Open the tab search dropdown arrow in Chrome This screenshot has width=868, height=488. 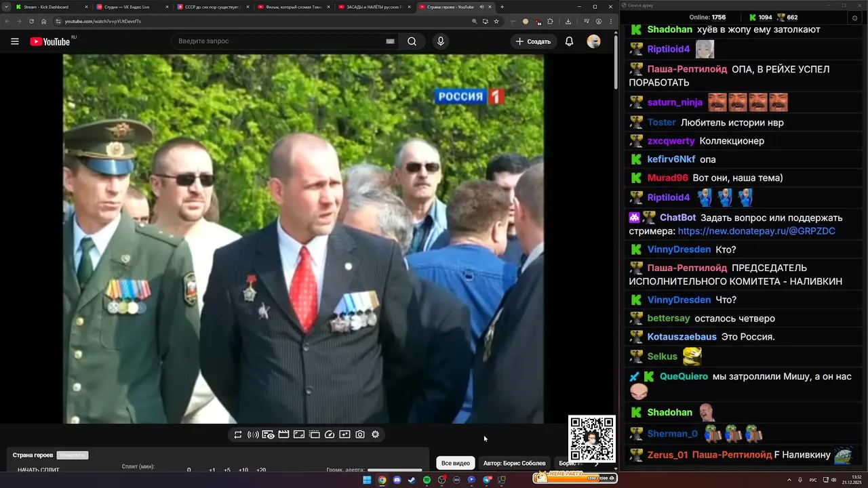pyautogui.click(x=6, y=7)
